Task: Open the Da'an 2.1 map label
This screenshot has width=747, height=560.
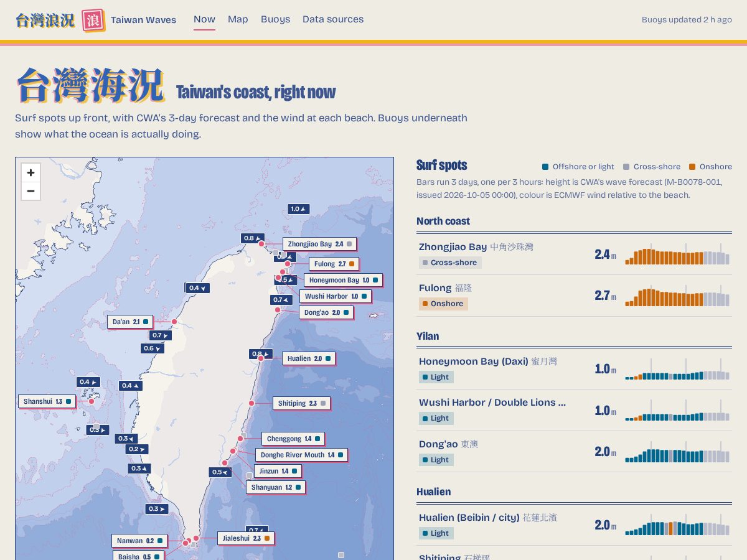Action: [x=130, y=322]
